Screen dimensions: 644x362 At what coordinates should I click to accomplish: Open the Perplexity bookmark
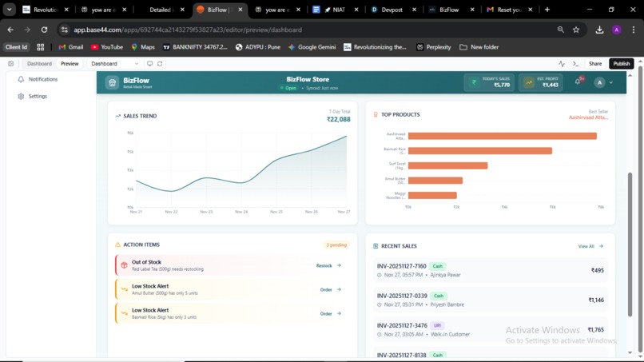pyautogui.click(x=434, y=47)
